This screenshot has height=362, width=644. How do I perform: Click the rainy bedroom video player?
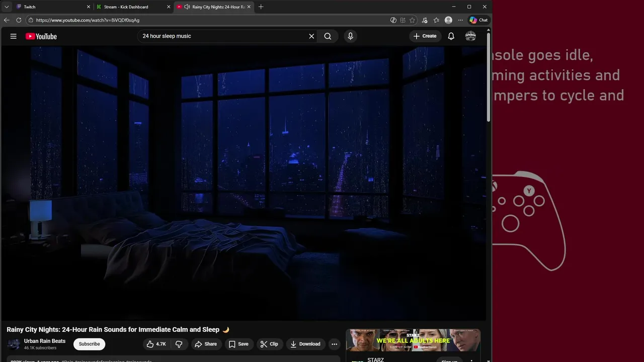click(244, 184)
